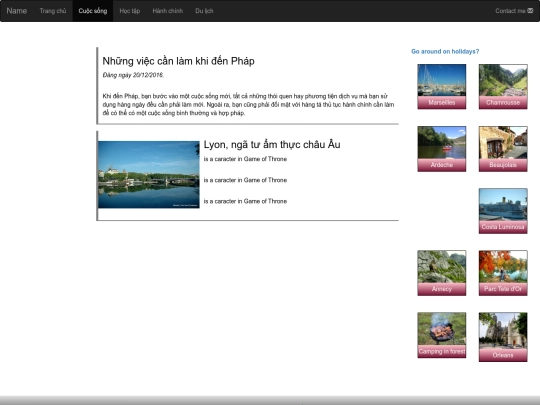540x405 pixels.
Task: Click the Lyon river photo thumbnail
Action: 149,174
